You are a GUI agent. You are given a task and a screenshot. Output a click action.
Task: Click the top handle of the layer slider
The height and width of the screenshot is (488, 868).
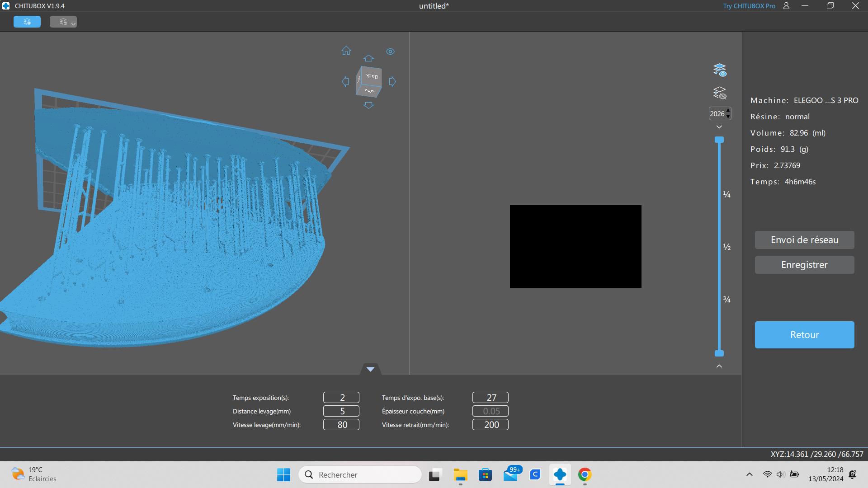[x=719, y=140]
